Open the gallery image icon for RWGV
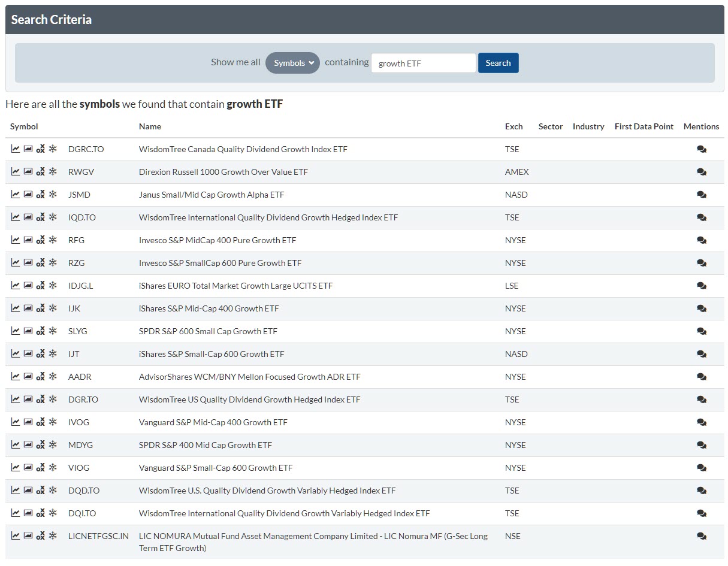Image resolution: width=728 pixels, height=566 pixels. pyautogui.click(x=28, y=171)
